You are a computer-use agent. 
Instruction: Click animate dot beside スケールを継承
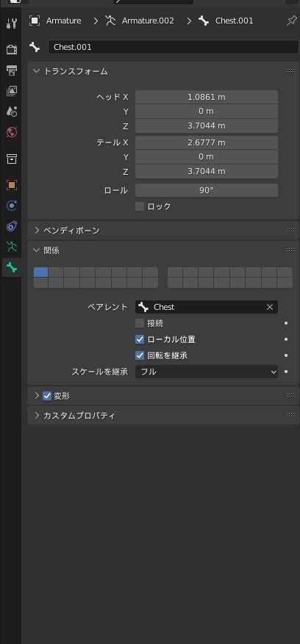click(286, 372)
